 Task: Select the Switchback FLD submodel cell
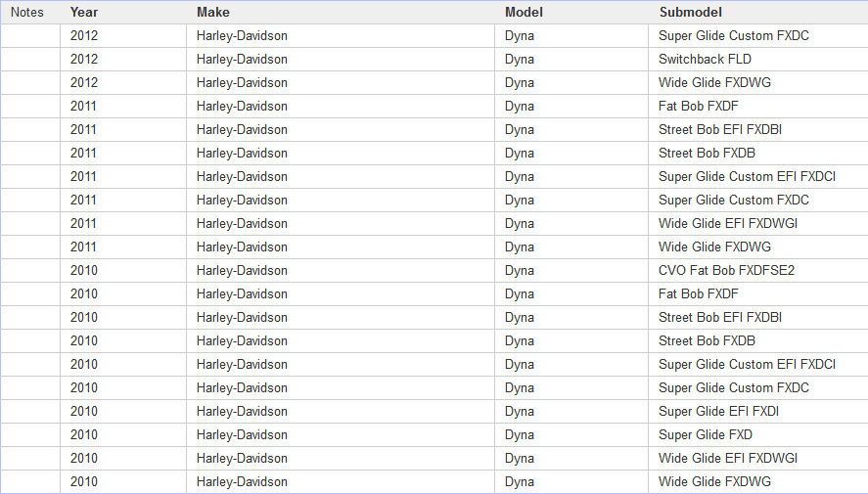coord(705,59)
